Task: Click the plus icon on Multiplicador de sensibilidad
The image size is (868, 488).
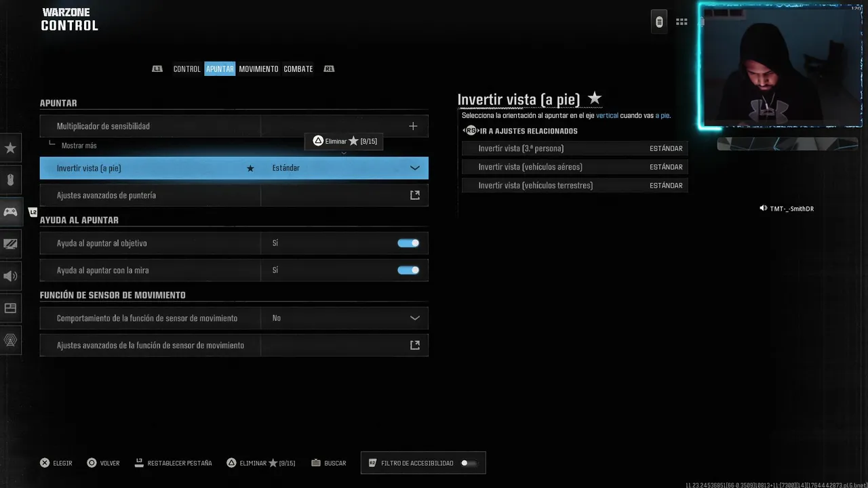Action: [x=413, y=126]
